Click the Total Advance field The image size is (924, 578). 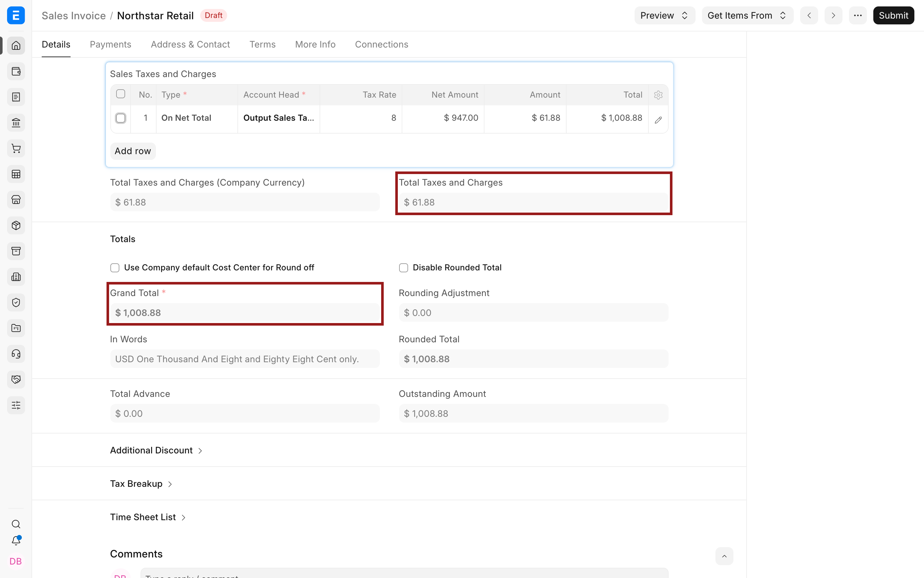point(245,414)
